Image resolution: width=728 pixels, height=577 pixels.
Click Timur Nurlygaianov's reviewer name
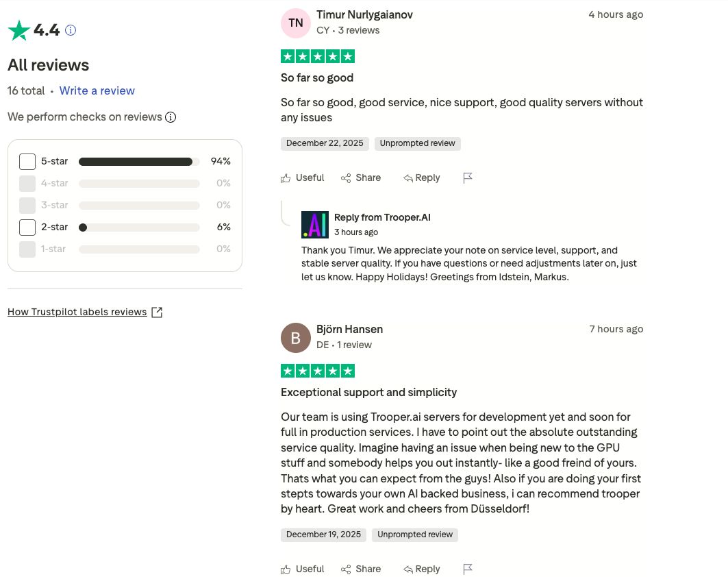[x=364, y=14]
